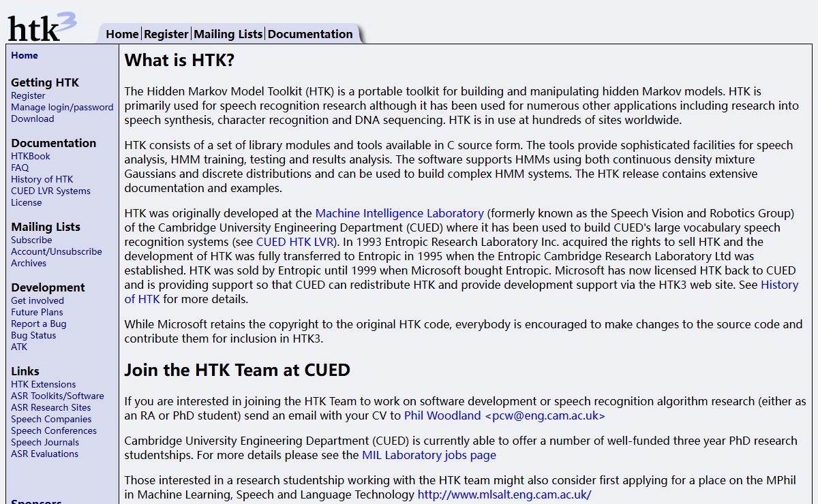Open the HTK Extensions link
The image size is (818, 504).
click(x=44, y=384)
